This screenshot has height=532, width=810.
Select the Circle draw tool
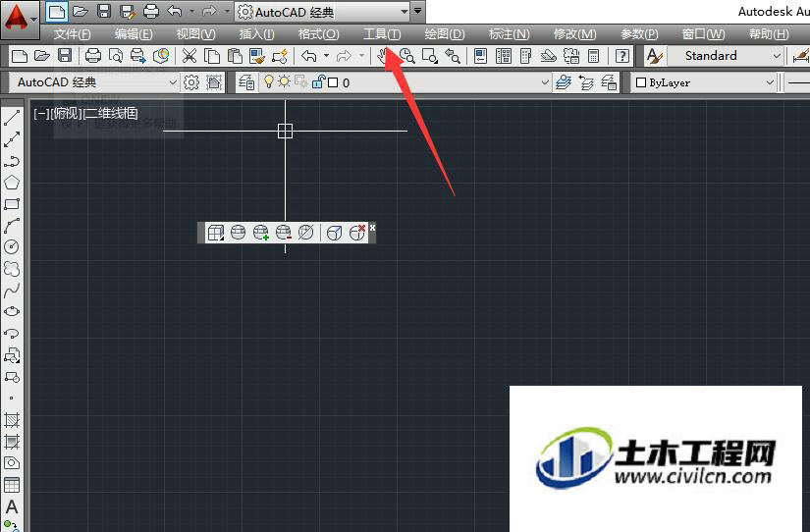[x=12, y=247]
